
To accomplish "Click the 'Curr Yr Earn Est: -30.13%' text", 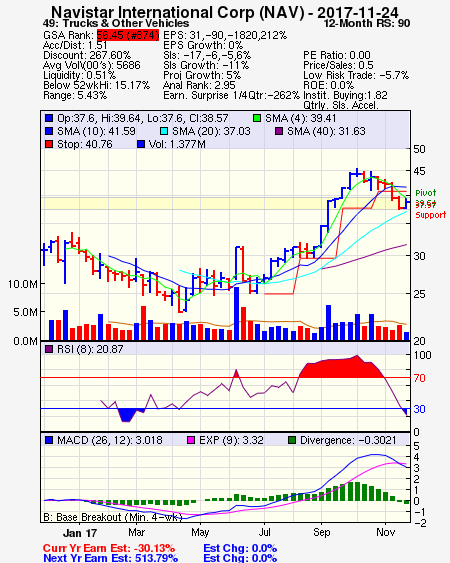I will [109, 548].
